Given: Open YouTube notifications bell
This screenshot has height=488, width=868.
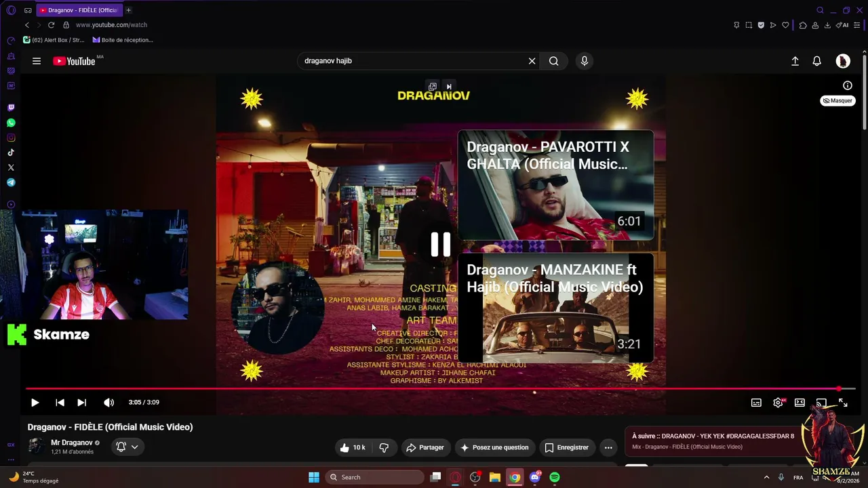Looking at the screenshot, I should click(817, 61).
